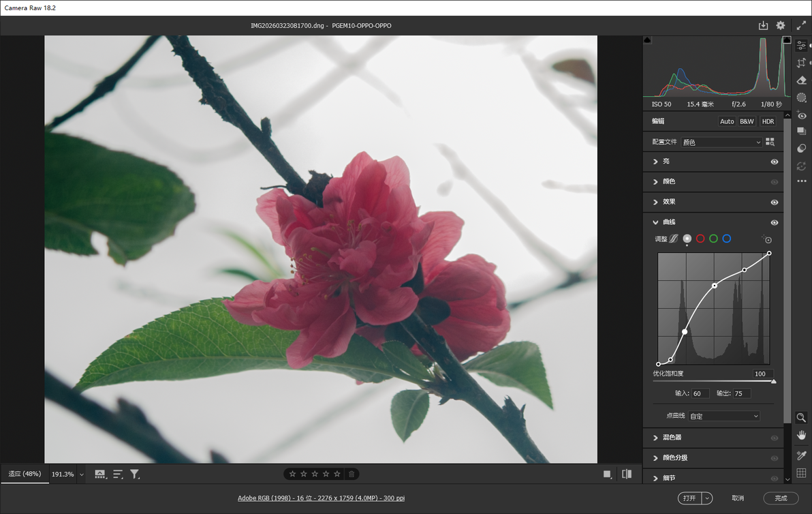
Task: Open workflow options Adobe RGB link
Action: coord(321,498)
